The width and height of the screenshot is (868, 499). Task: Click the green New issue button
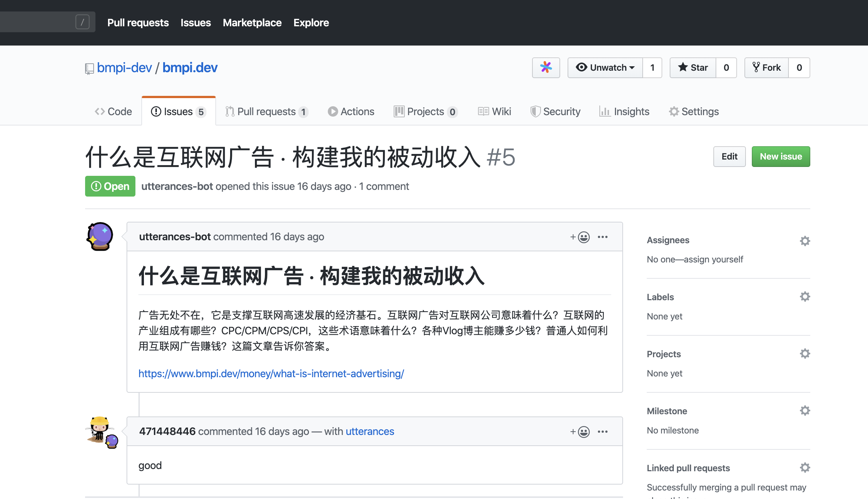[781, 156]
